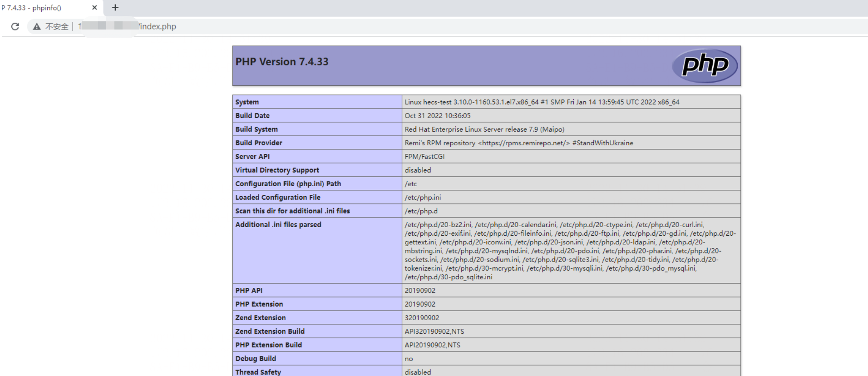Close the phpinfo() browser tab
This screenshot has width=868, height=376.
click(x=94, y=8)
